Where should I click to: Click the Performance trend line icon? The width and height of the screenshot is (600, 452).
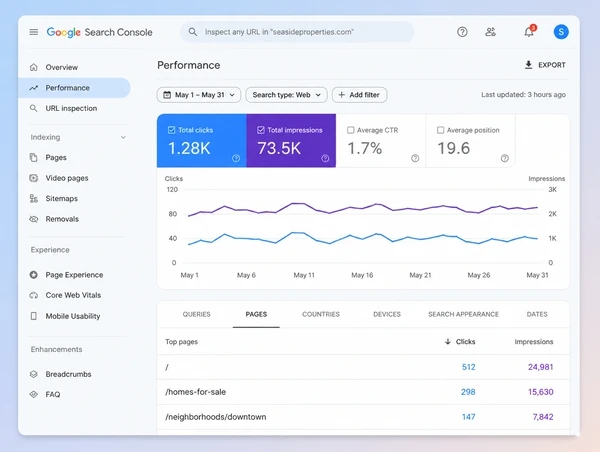[x=34, y=88]
